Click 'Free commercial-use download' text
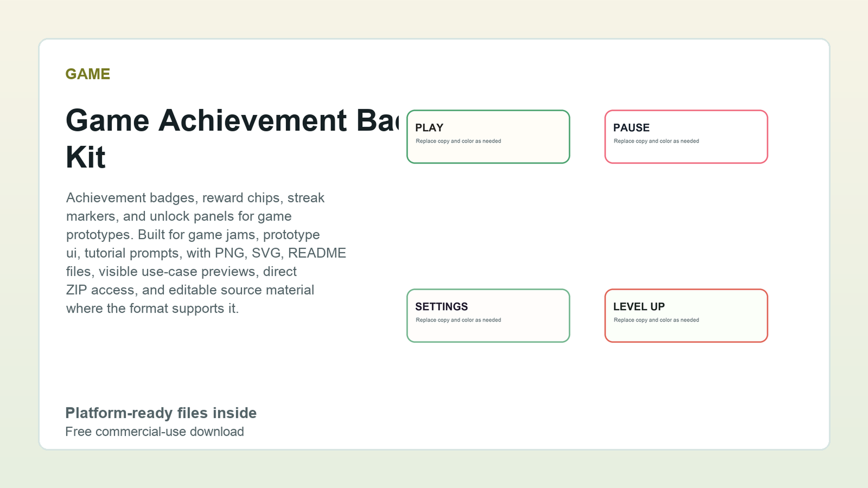The image size is (868, 488). click(154, 432)
